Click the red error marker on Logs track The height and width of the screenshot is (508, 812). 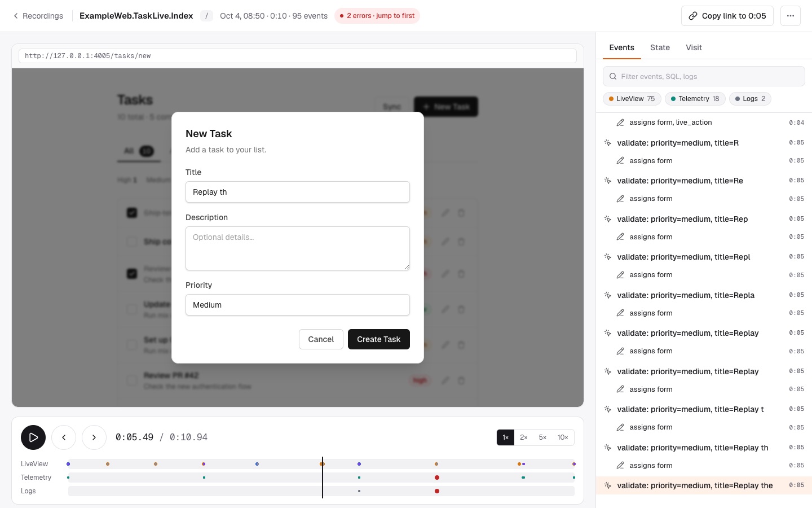[x=437, y=491]
